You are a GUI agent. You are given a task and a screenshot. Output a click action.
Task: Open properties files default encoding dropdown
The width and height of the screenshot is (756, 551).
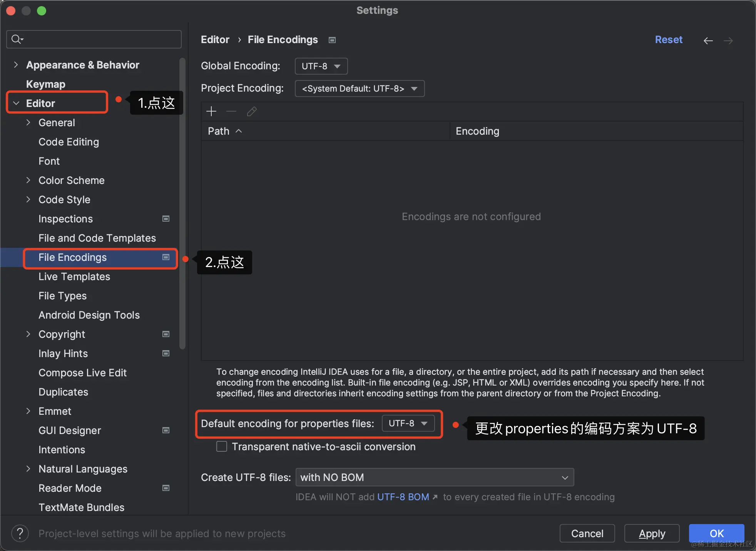pyautogui.click(x=408, y=423)
